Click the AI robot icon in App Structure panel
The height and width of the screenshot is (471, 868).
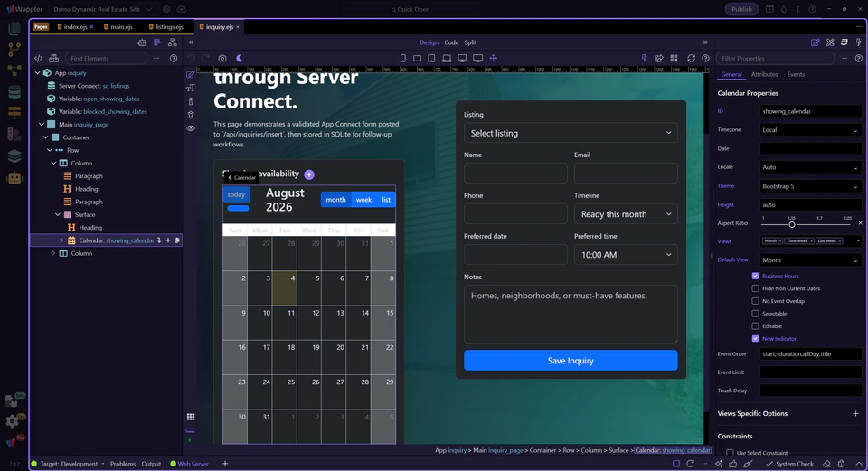pyautogui.click(x=142, y=42)
